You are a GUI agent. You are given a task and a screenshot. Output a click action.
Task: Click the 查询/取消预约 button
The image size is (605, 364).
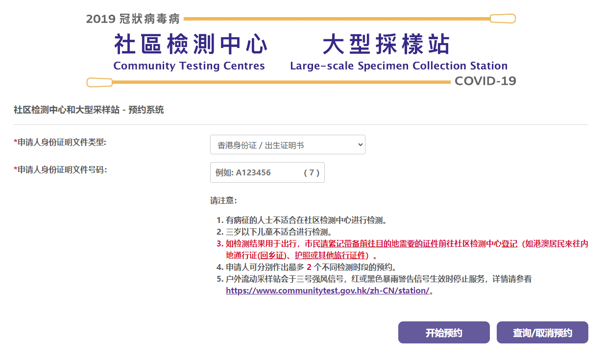point(542,333)
